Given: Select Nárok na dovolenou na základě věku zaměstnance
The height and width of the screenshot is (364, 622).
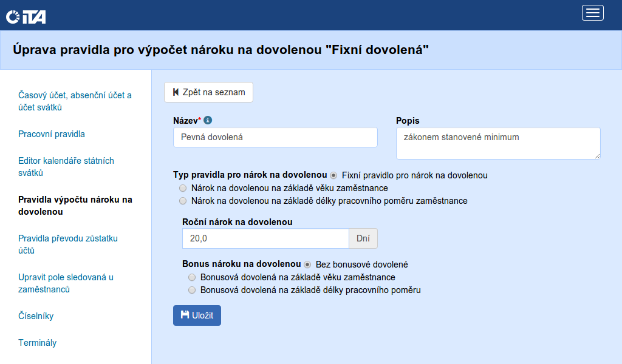Looking at the screenshot, I should [x=183, y=188].
